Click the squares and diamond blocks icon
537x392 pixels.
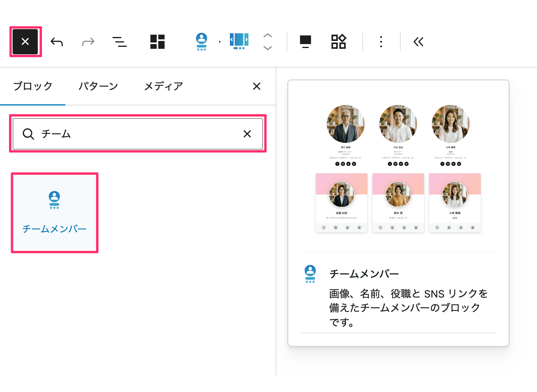338,42
